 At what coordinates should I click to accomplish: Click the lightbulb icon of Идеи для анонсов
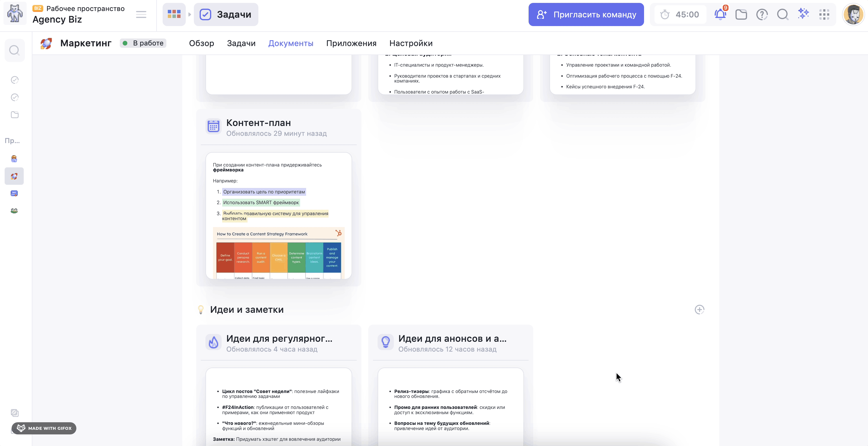point(385,342)
